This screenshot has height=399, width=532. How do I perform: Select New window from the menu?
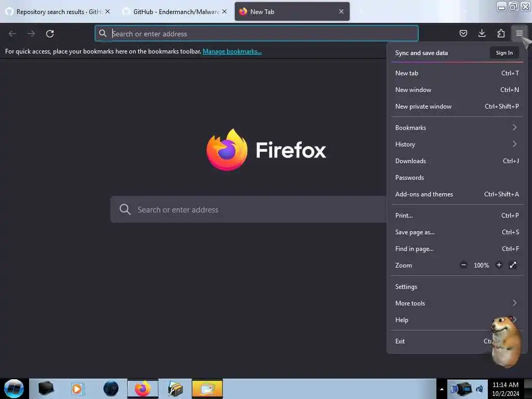click(457, 89)
